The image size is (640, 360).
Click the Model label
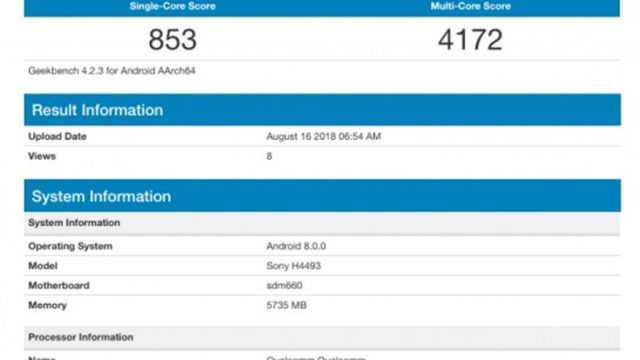coord(43,266)
